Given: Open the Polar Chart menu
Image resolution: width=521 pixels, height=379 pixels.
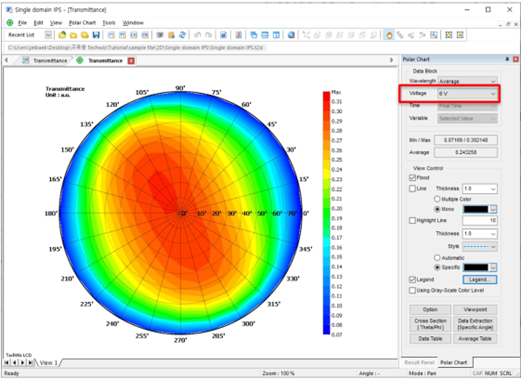Looking at the screenshot, I should pos(82,23).
